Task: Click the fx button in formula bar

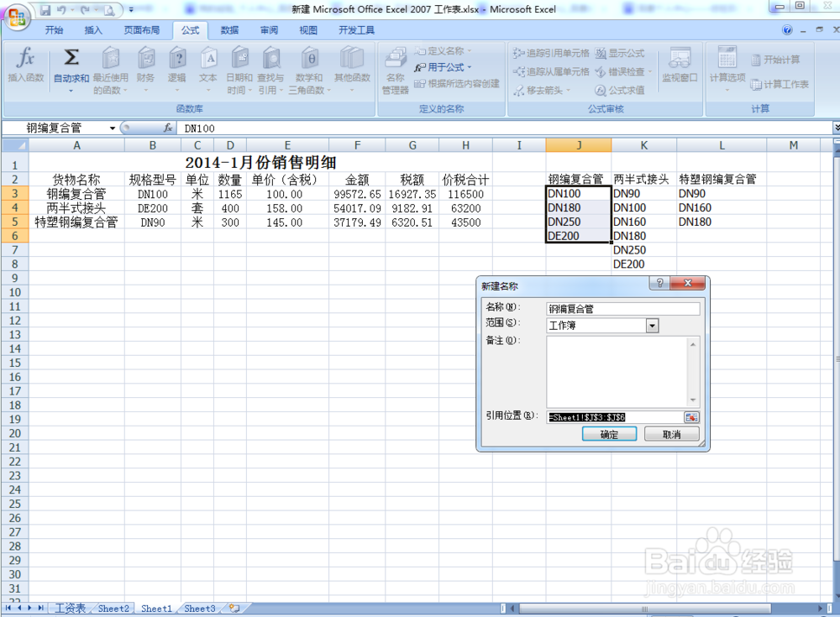Action: [168, 128]
